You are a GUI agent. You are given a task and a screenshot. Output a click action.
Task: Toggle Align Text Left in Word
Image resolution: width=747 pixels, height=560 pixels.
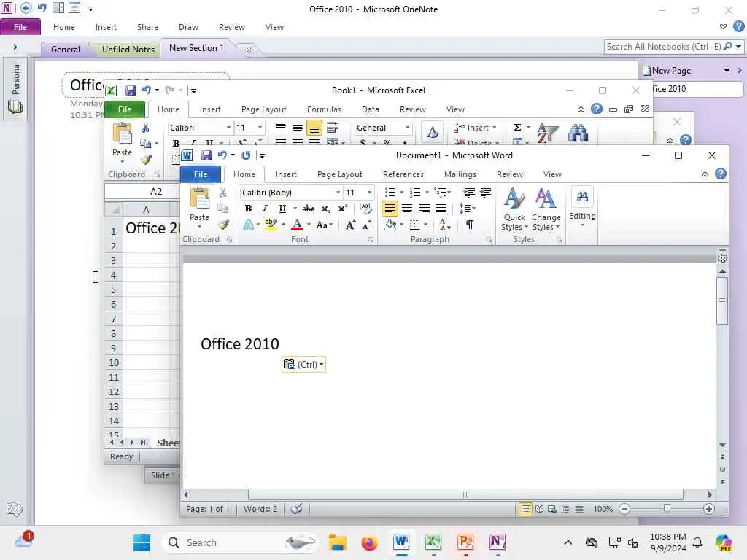tap(390, 209)
